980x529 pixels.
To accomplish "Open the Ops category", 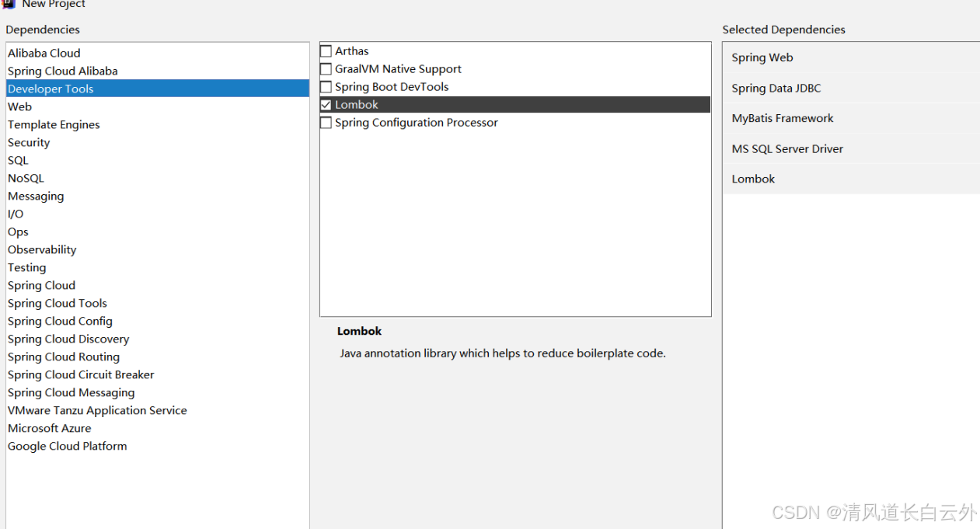I will [x=157, y=231].
